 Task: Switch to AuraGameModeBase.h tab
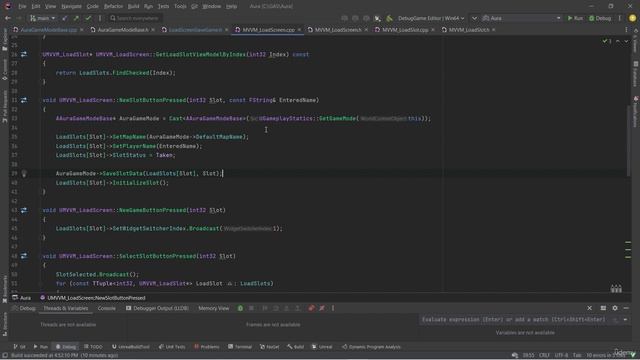[122, 30]
